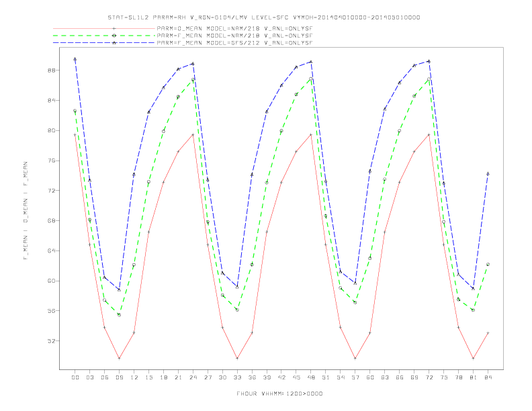Viewport: 532px width, 411px height.
Task: Click the x-axis tick label 63
Action: point(385,377)
